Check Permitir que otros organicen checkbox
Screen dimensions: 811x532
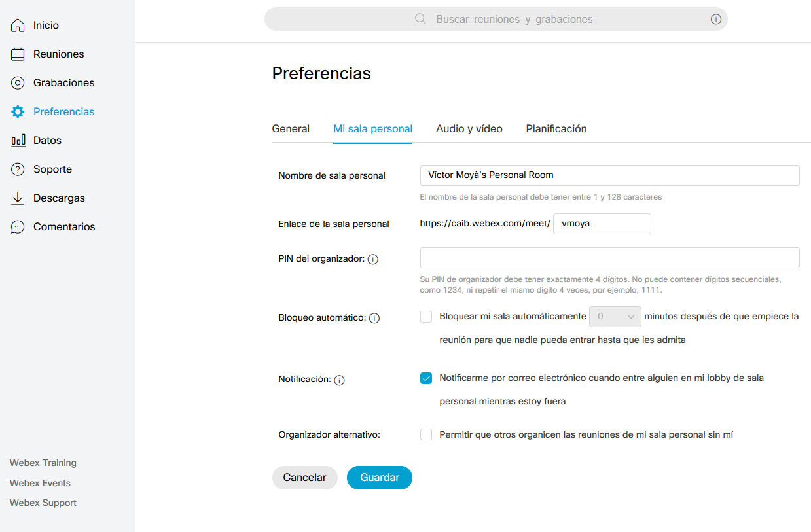click(x=426, y=434)
